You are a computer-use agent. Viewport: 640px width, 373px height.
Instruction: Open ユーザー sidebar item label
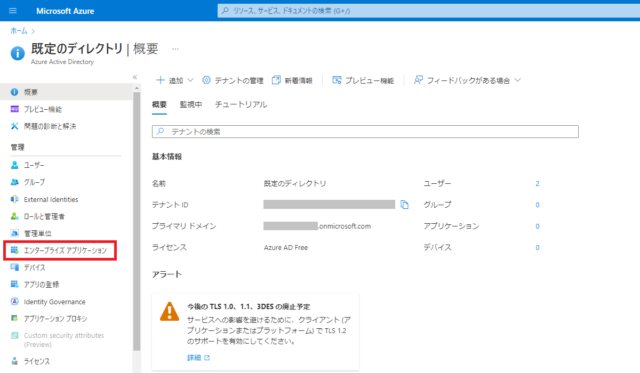pyautogui.click(x=34, y=165)
